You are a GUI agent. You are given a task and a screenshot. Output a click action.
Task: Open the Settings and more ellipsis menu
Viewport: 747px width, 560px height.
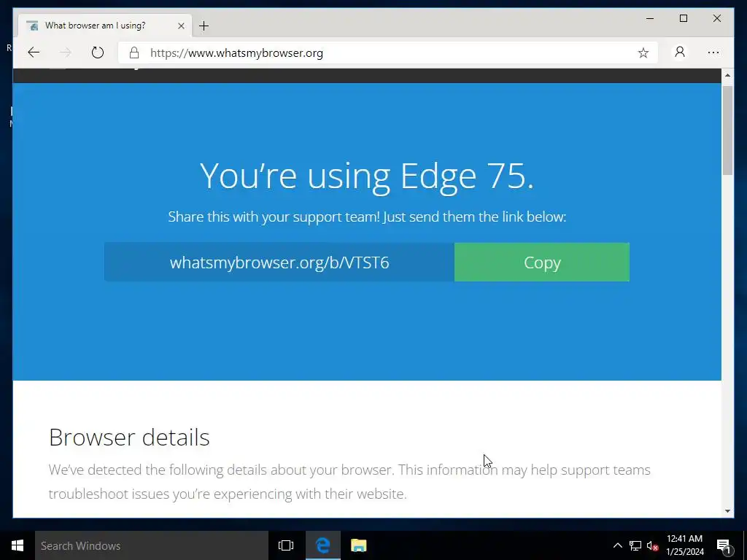(x=713, y=52)
